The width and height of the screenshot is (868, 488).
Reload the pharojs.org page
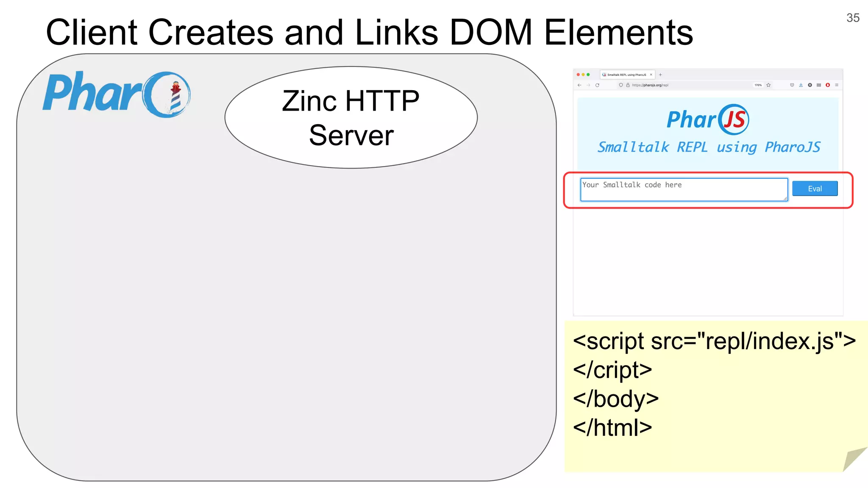[597, 85]
